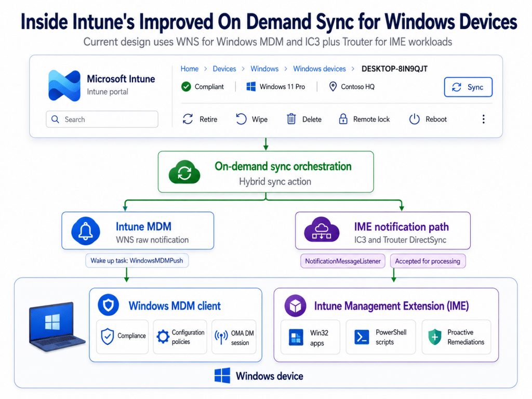532x399 pixels.
Task: Open the Windows devices breadcrumb link
Action: click(x=320, y=69)
